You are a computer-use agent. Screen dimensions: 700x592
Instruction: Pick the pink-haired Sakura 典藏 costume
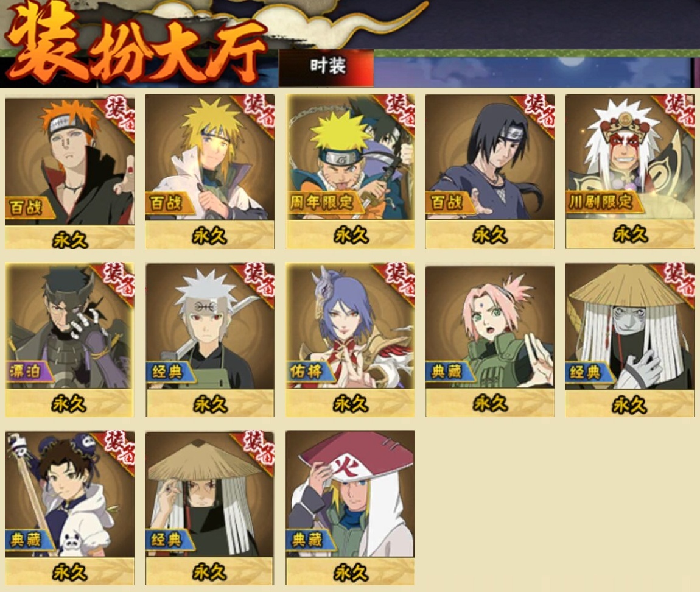coord(490,342)
